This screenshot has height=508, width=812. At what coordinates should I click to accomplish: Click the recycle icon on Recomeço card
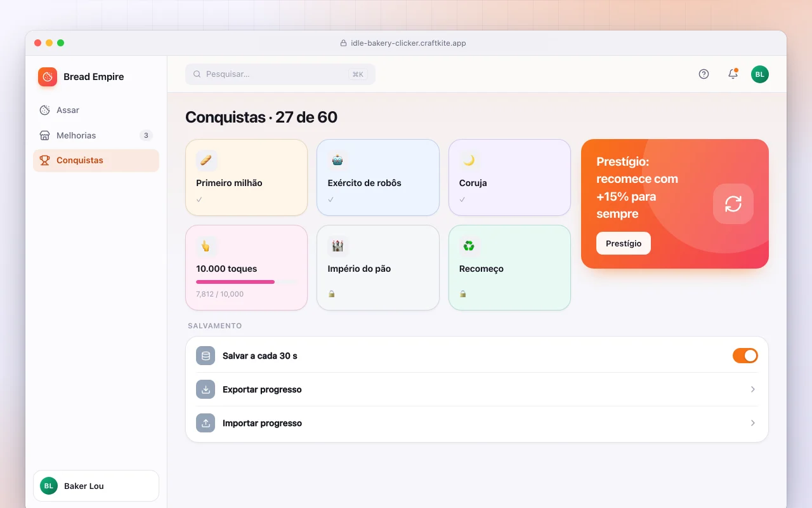point(469,246)
